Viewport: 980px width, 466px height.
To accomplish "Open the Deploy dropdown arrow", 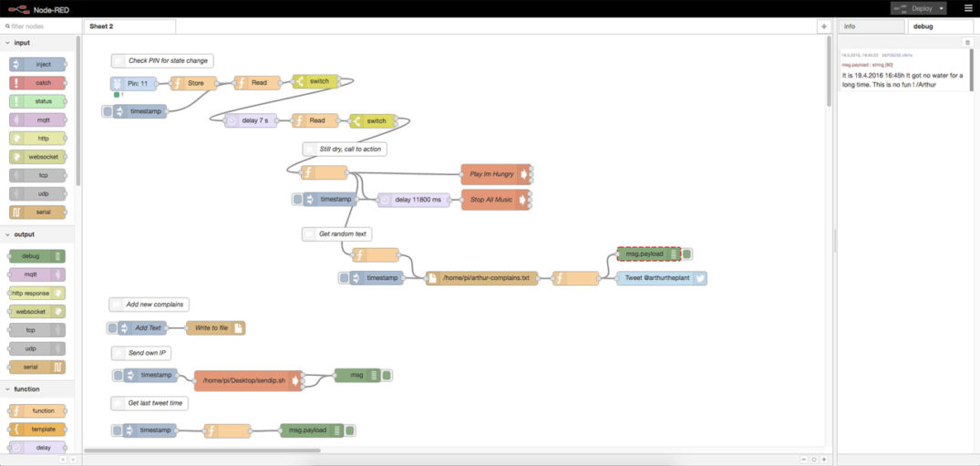I will click(941, 8).
